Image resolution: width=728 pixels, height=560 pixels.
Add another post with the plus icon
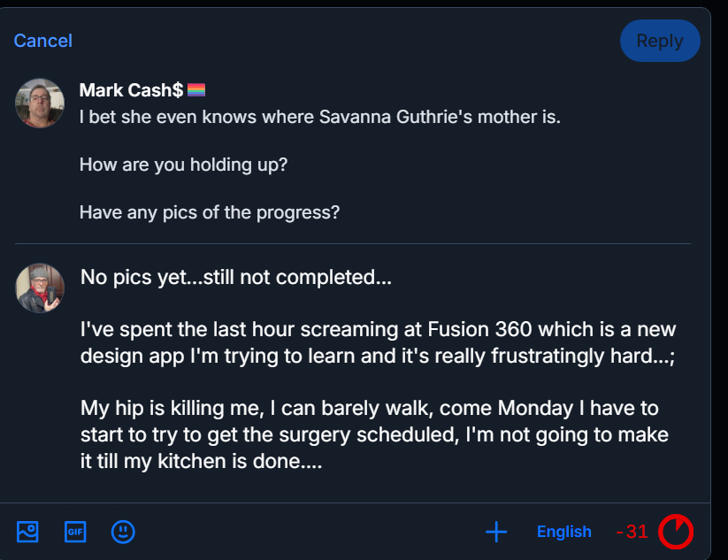[496, 532]
